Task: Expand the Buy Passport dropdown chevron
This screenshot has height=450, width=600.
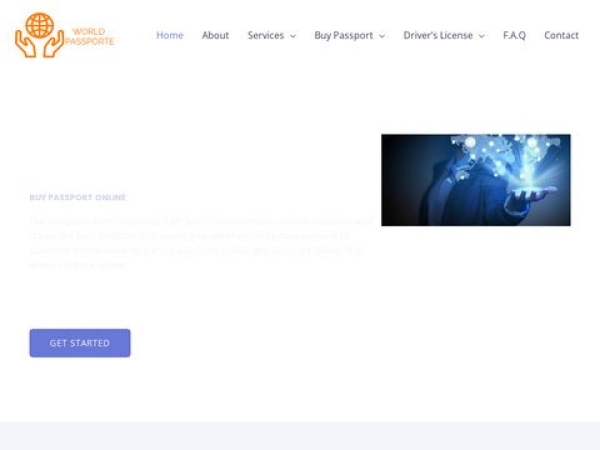Action: (x=382, y=36)
